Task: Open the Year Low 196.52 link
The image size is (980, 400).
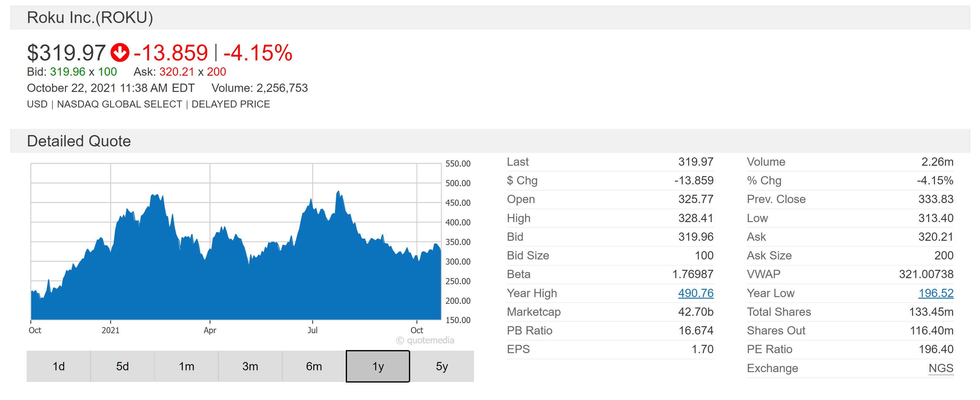Action: [x=936, y=293]
